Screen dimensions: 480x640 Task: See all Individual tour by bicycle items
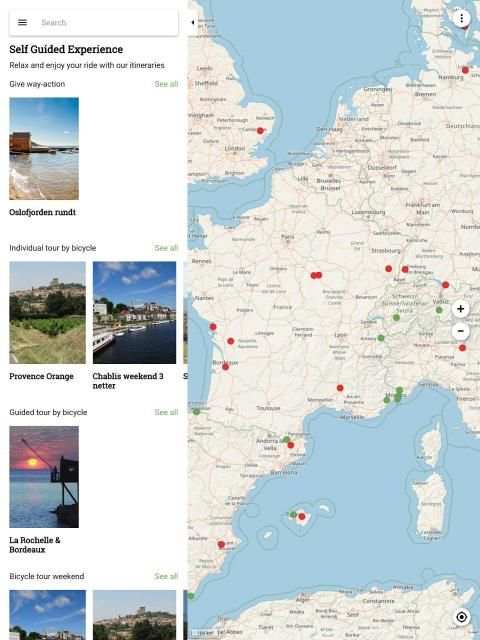[x=166, y=248]
